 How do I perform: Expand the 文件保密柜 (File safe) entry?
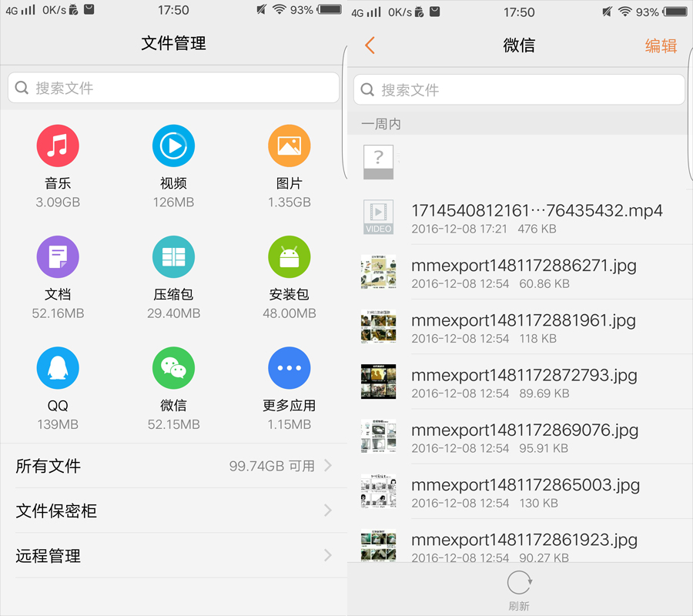click(x=173, y=511)
